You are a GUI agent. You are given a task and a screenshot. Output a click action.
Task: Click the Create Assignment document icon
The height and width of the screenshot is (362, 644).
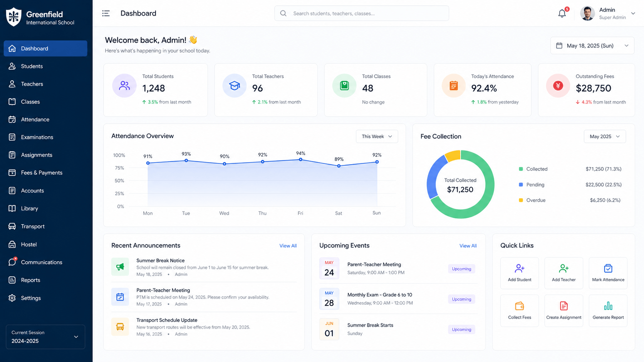563,306
